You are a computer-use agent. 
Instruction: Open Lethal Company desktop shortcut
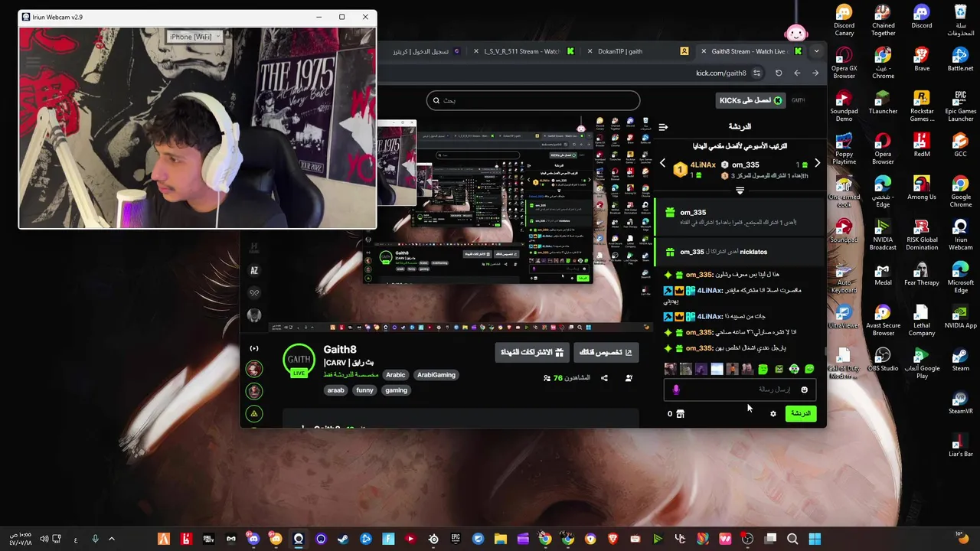tap(922, 321)
